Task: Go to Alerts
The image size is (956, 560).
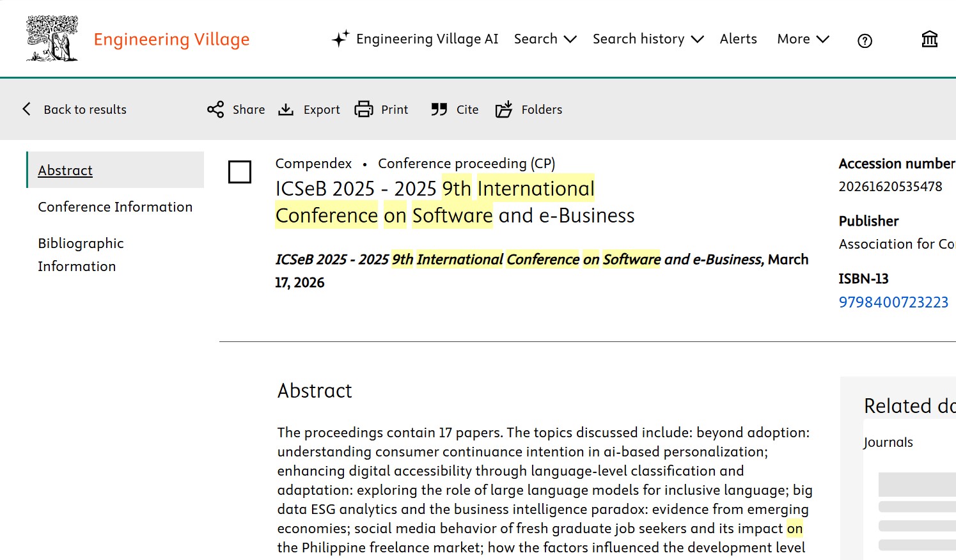Action: pos(739,39)
